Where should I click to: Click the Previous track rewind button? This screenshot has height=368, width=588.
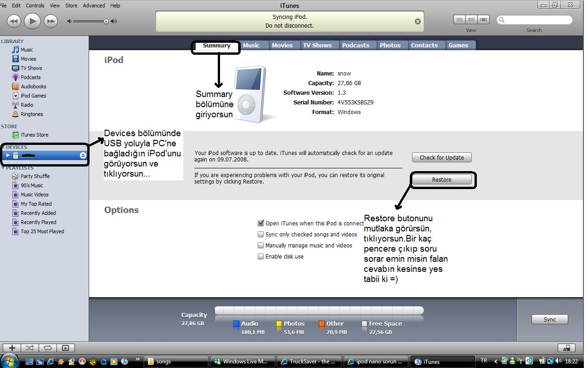coord(14,21)
